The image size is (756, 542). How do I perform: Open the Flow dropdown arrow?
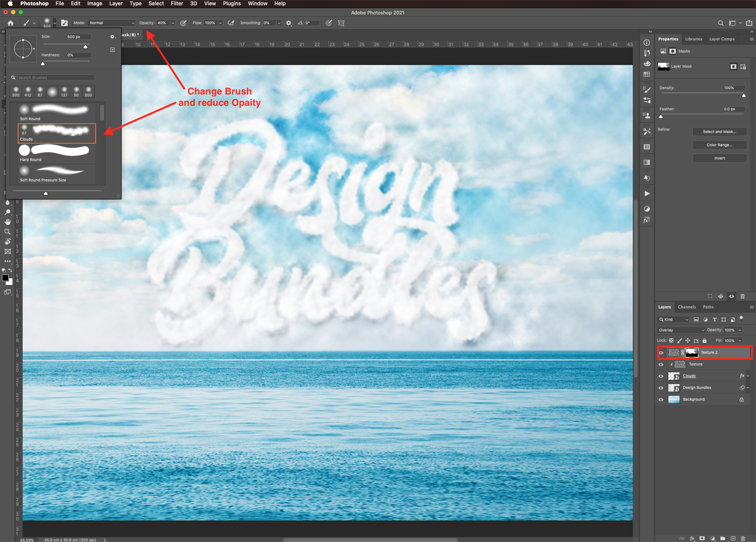point(220,23)
